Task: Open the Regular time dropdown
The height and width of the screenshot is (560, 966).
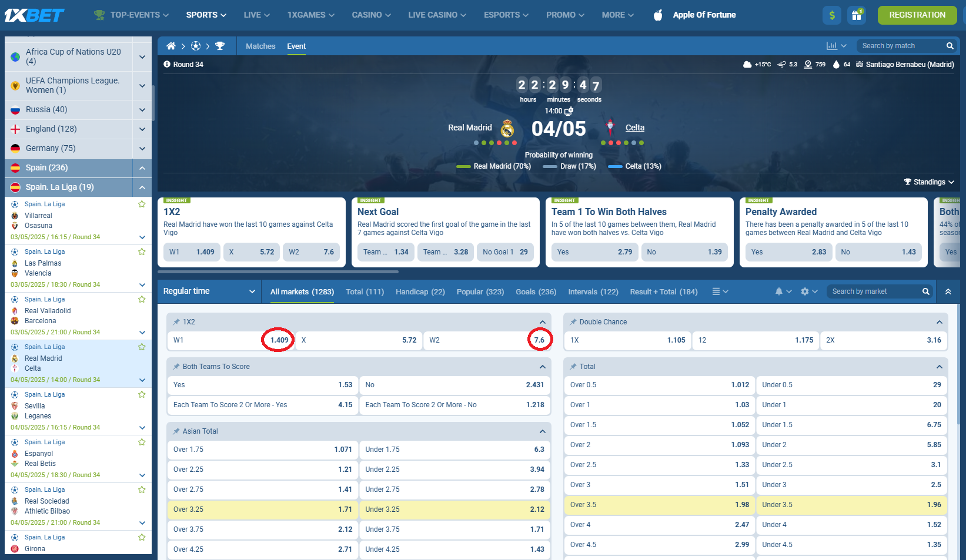Action: point(209,291)
